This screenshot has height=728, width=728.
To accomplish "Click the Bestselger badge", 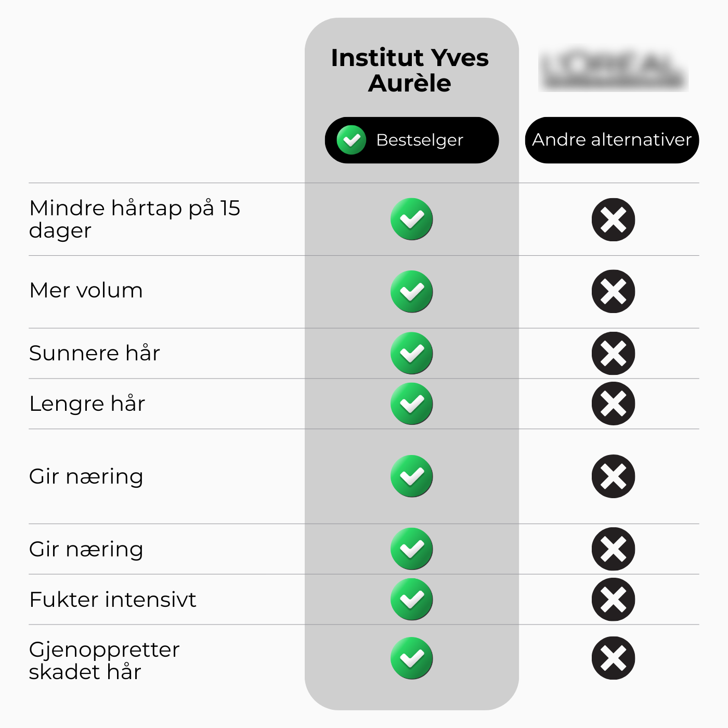I will click(x=412, y=140).
